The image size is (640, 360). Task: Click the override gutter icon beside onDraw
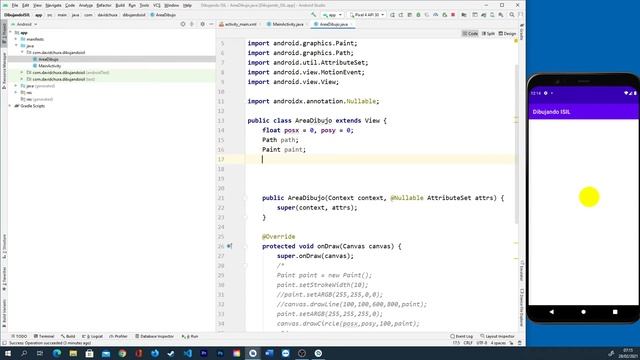tap(229, 246)
